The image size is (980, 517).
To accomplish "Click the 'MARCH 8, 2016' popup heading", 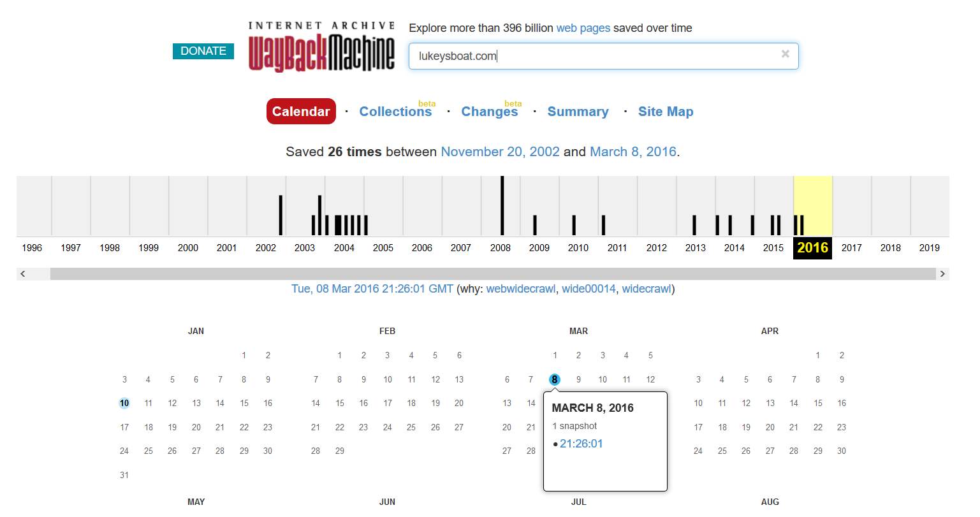I will click(592, 408).
